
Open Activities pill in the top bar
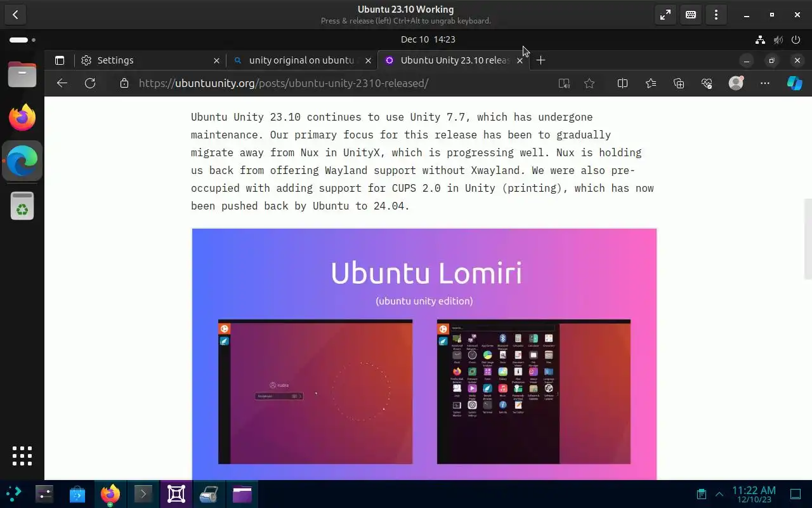[22, 39]
